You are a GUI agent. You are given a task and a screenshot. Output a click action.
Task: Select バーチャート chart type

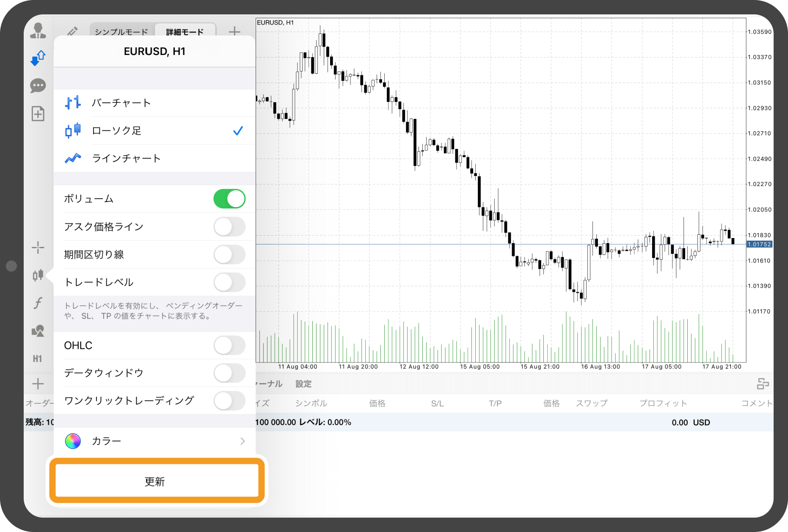(x=155, y=103)
